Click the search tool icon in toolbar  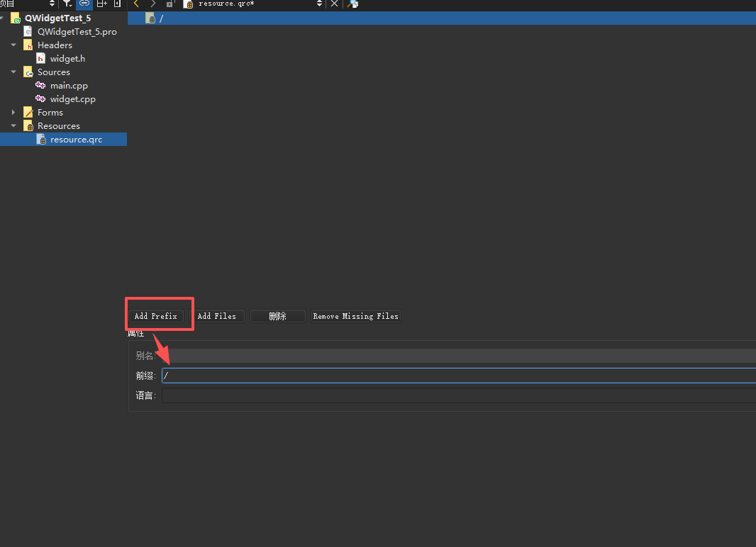(353, 4)
